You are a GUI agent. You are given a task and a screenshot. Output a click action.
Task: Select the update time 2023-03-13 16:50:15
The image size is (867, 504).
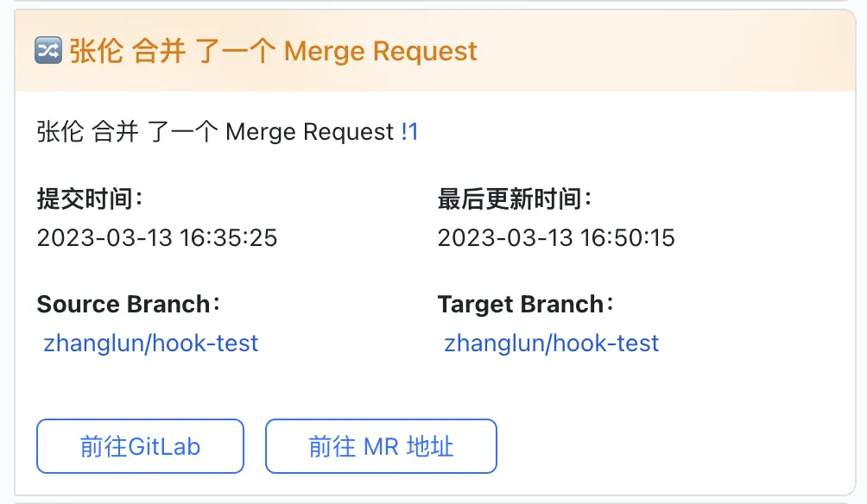556,238
